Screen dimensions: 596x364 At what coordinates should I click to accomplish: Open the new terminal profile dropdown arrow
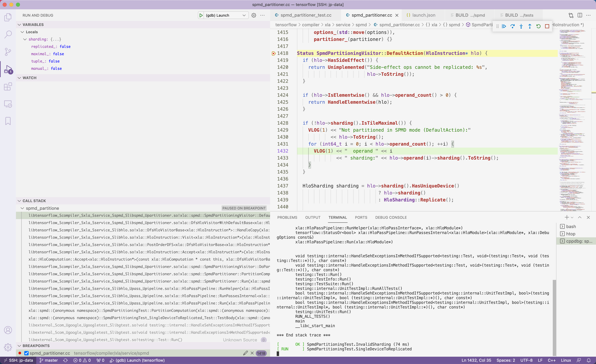pyautogui.click(x=572, y=218)
